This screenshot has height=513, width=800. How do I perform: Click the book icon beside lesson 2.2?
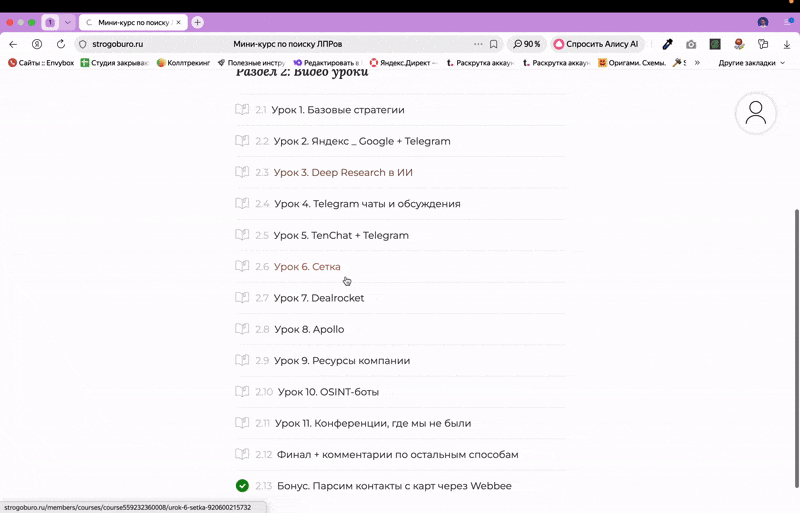coord(242,140)
